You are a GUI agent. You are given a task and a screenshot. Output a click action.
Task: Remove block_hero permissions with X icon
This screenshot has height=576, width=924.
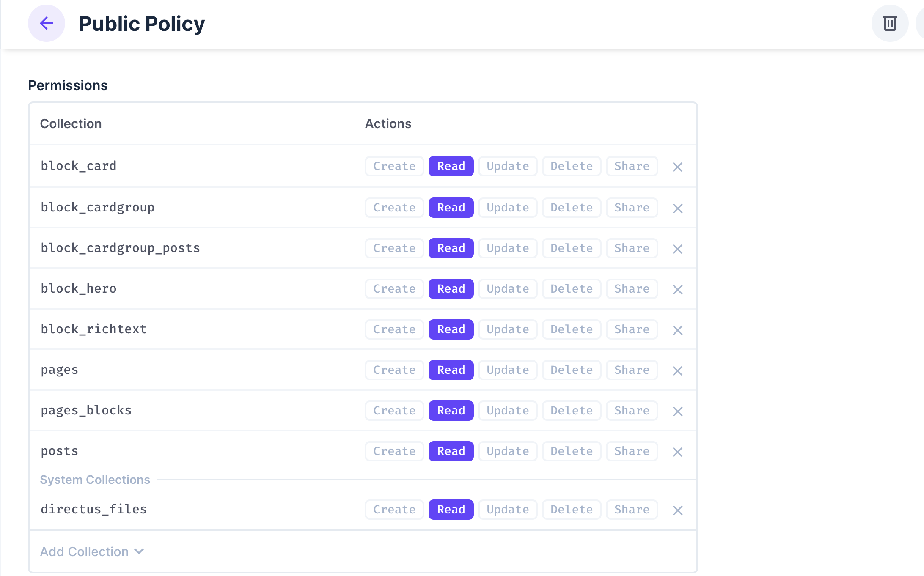(677, 289)
